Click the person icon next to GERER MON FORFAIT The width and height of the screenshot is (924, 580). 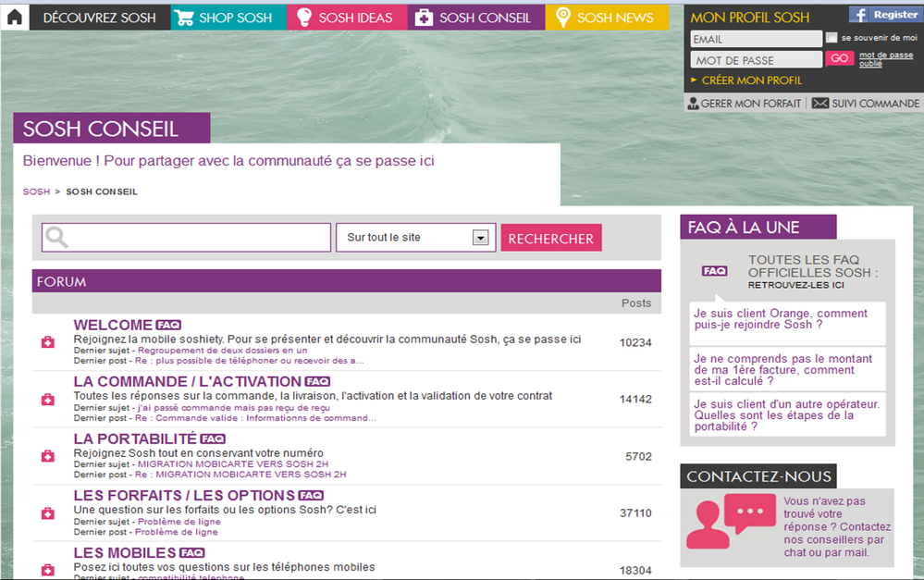tap(694, 103)
